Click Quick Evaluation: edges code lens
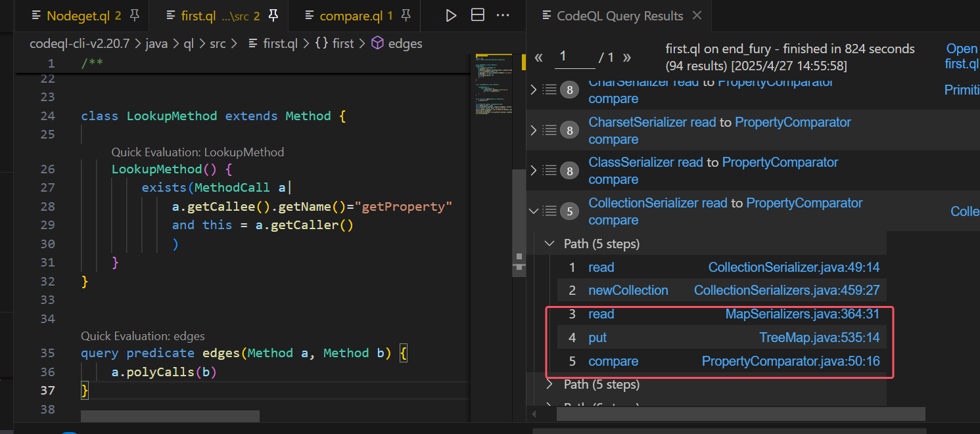Viewport: 980px width, 434px height. (143, 336)
